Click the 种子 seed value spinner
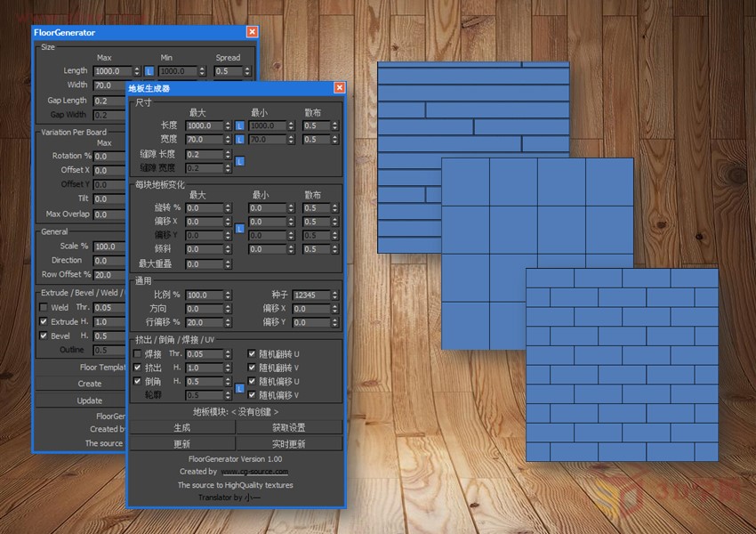The width and height of the screenshot is (756, 534). (334, 295)
